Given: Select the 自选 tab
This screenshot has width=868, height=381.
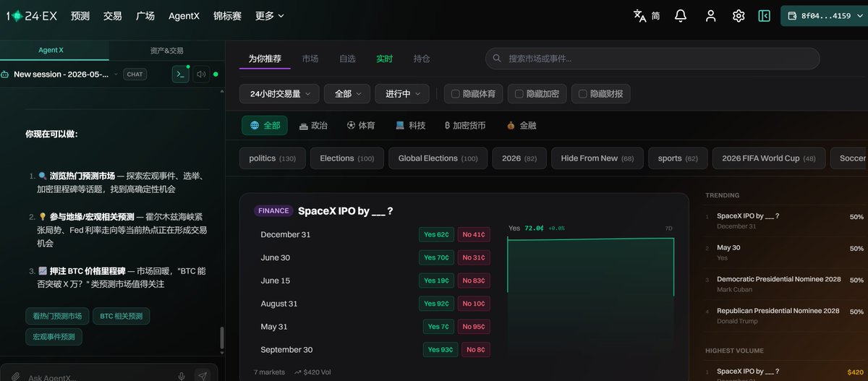Looking at the screenshot, I should coord(347,59).
